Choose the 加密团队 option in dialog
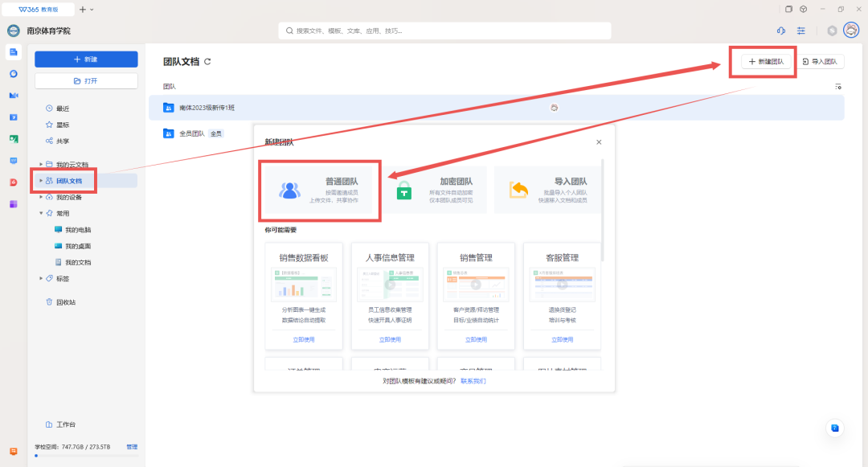The width and height of the screenshot is (868, 467). pyautogui.click(x=436, y=190)
